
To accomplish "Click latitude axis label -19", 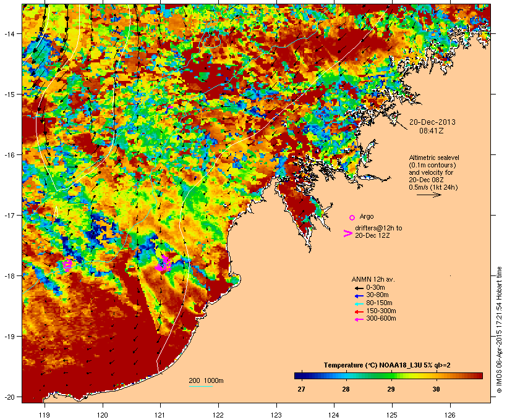I will (x=9, y=337).
